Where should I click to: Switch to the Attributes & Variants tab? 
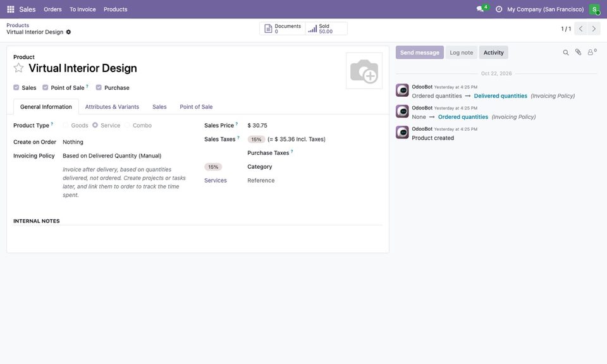click(x=112, y=107)
